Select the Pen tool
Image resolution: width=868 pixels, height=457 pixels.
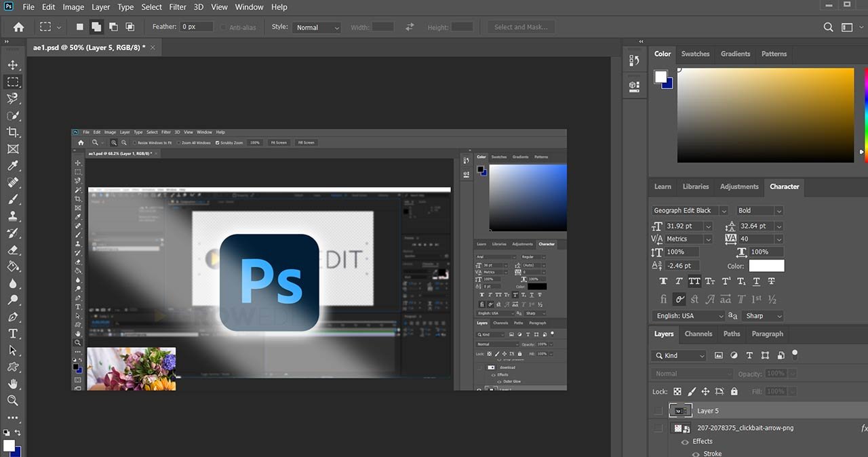click(13, 317)
